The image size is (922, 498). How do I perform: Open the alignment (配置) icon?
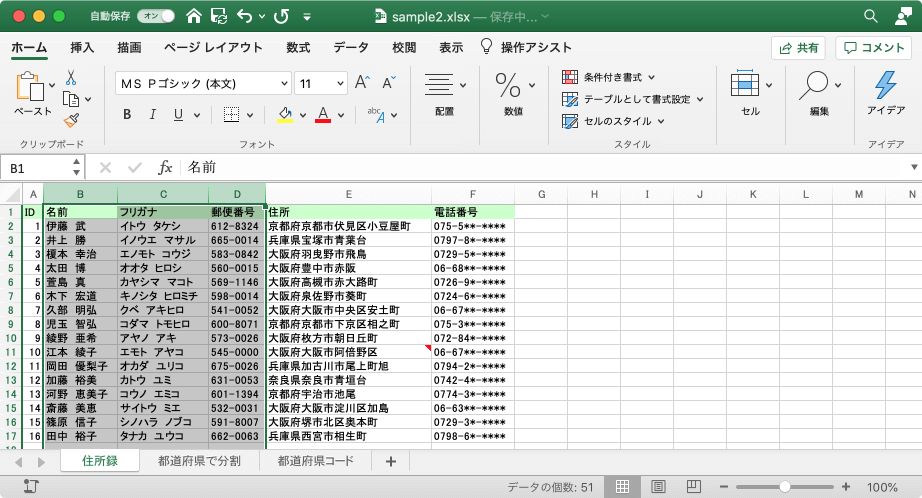tap(439, 85)
